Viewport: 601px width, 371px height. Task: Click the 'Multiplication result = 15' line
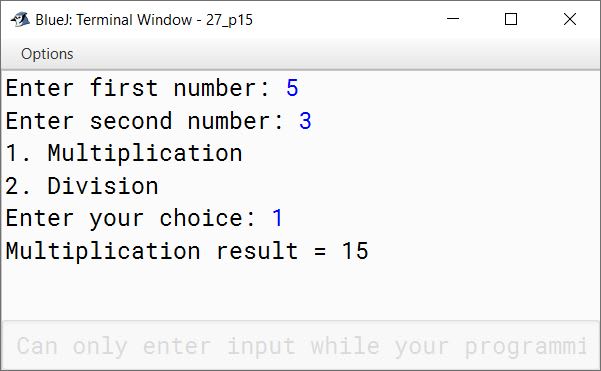click(x=187, y=251)
